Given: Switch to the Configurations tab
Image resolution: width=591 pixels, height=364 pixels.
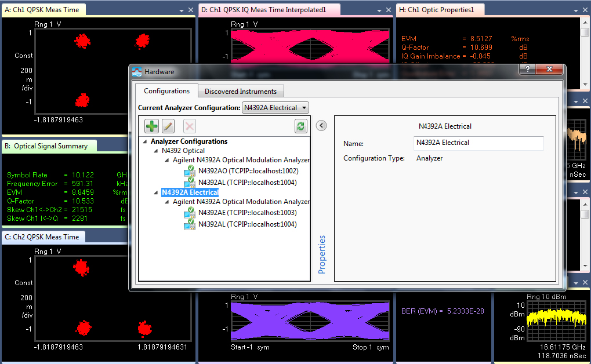Looking at the screenshot, I should pyautogui.click(x=166, y=91).
